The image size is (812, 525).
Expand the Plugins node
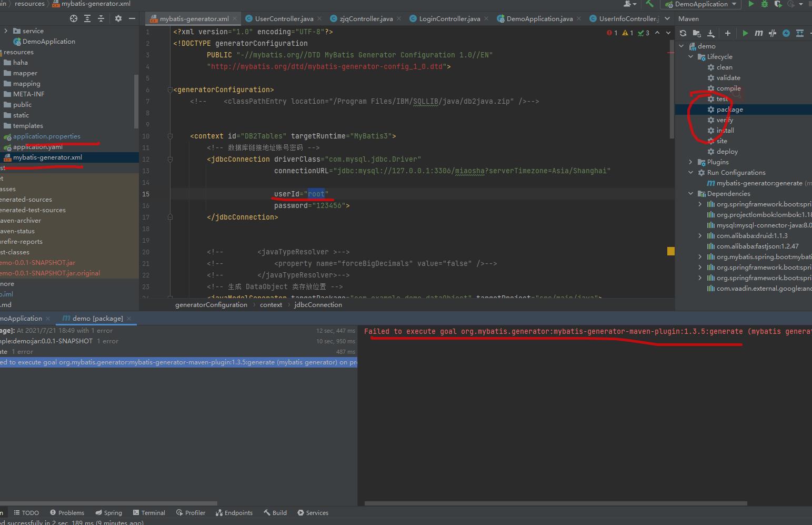click(691, 162)
